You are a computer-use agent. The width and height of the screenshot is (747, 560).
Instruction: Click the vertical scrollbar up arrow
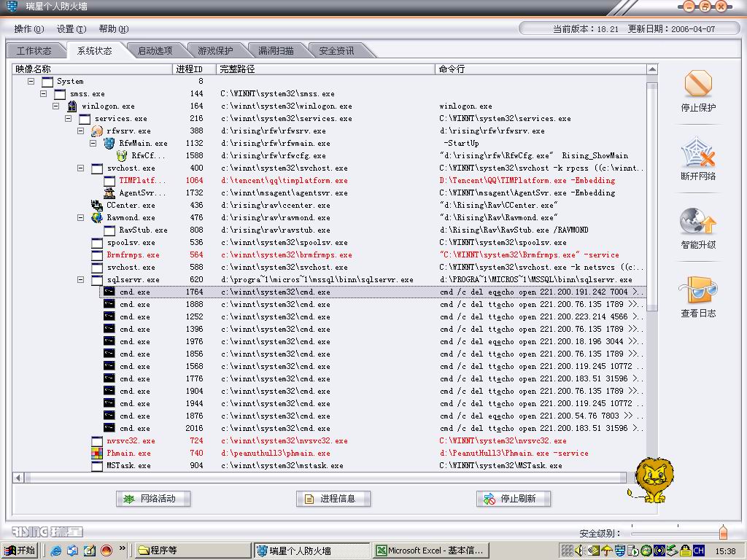tap(652, 69)
